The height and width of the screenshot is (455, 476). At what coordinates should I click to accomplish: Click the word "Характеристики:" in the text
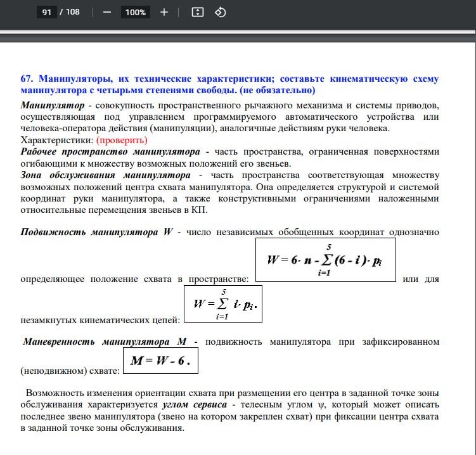pos(57,139)
